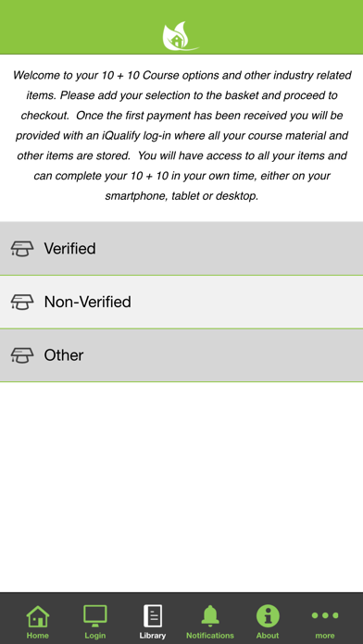The width and height of the screenshot is (363, 644).
Task: Open the three-dot more menu
Action: 325,615
